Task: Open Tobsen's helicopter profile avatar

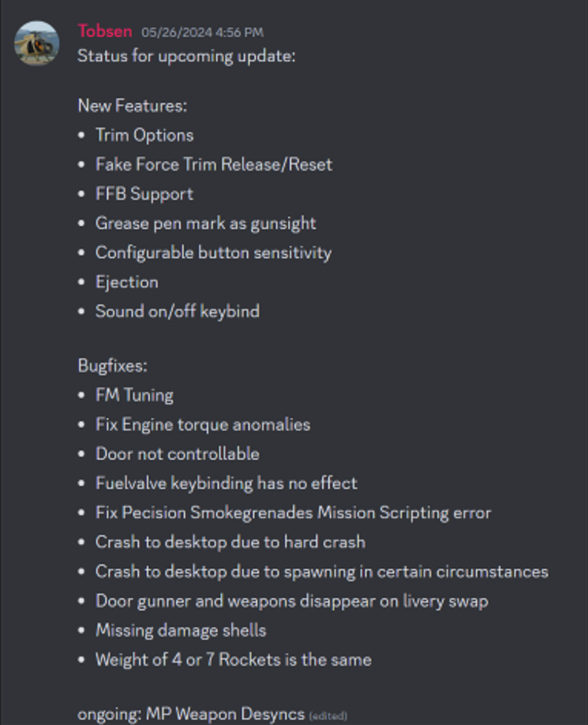Action: (36, 43)
